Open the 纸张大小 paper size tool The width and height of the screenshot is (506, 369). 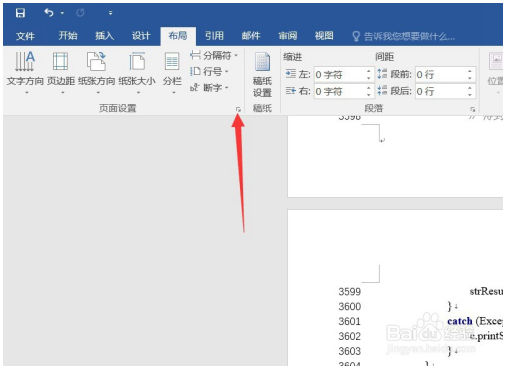pos(137,73)
